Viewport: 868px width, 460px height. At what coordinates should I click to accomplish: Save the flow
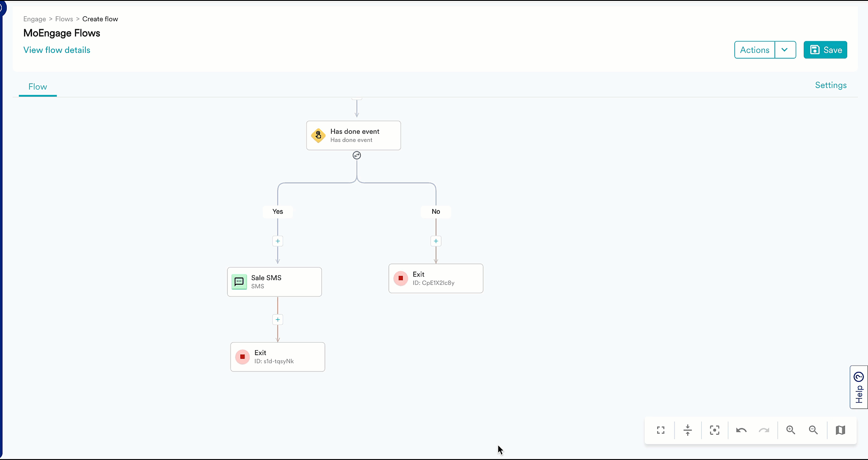pyautogui.click(x=825, y=50)
